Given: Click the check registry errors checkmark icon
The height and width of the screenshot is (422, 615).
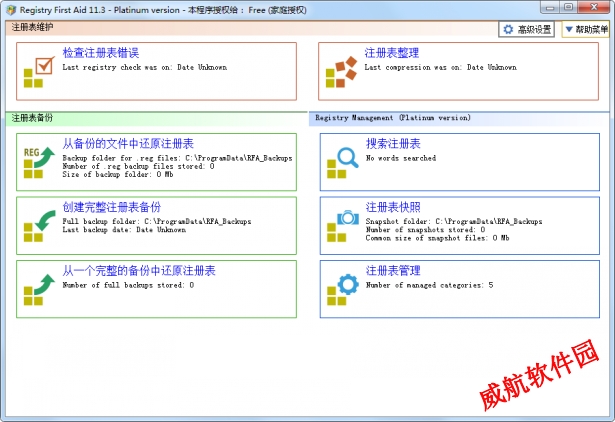Looking at the screenshot, I should 39,72.
